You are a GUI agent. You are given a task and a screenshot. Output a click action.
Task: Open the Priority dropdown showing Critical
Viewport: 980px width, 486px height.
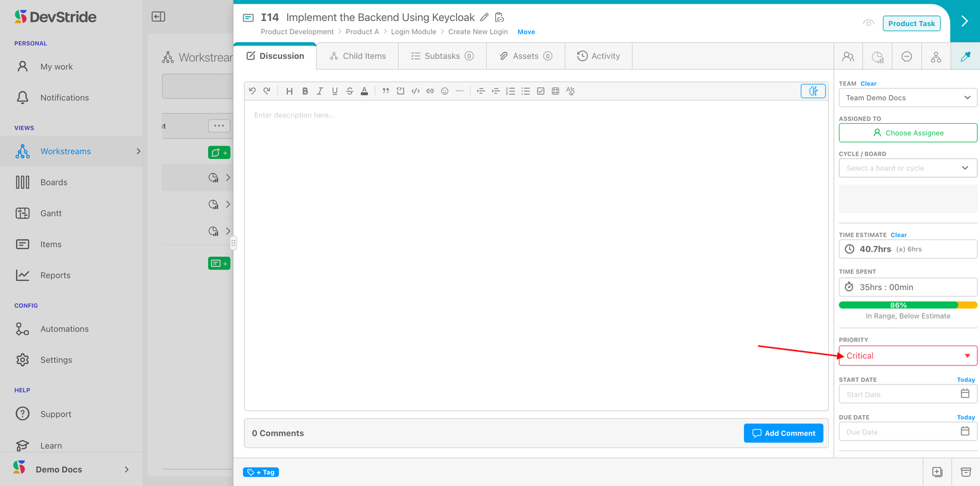point(907,356)
